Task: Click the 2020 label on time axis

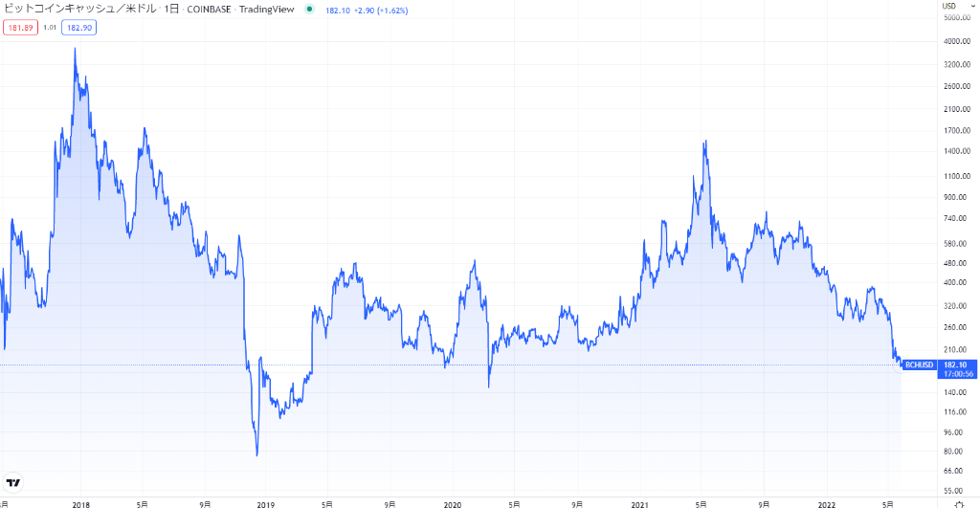Action: [x=453, y=504]
